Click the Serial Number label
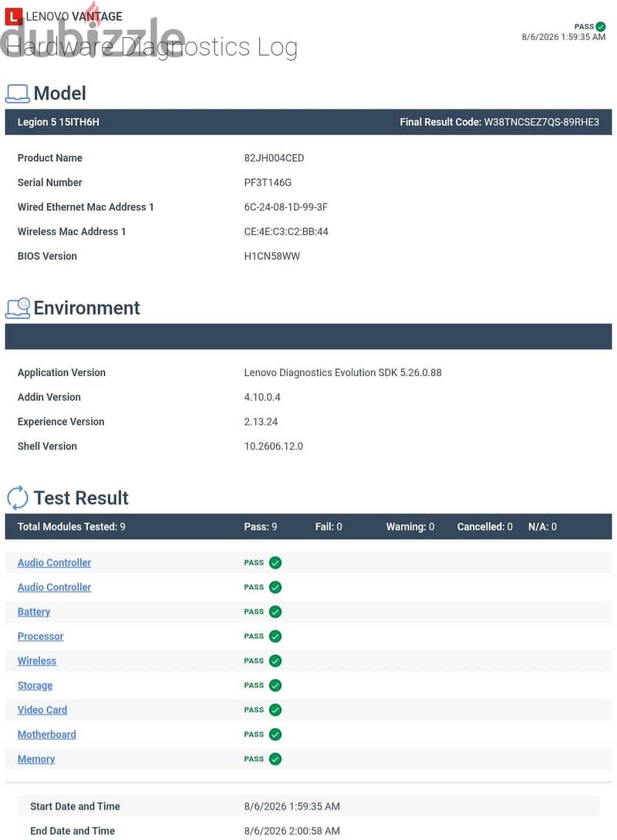This screenshot has width=617, height=840. [49, 183]
